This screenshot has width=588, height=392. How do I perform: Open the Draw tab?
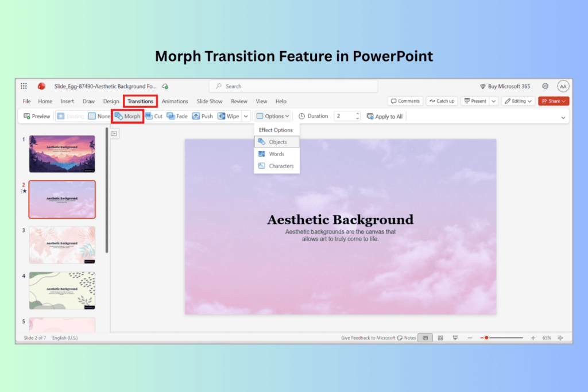click(x=88, y=101)
